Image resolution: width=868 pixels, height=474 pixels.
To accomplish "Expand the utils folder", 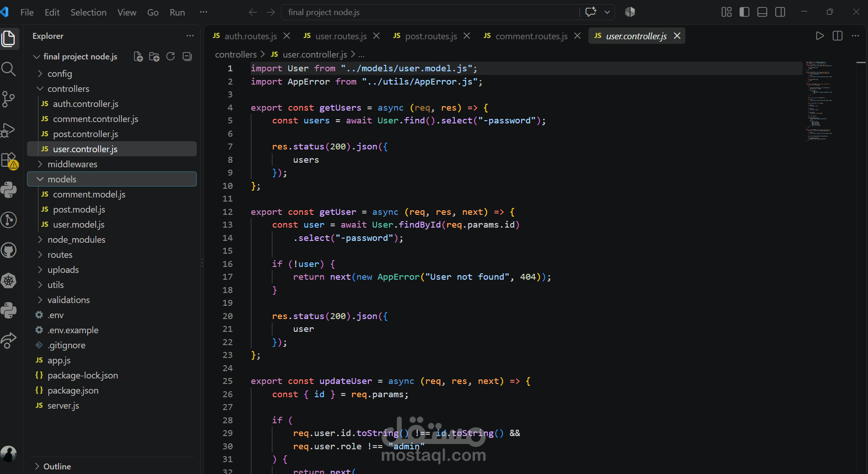I will (x=112, y=285).
